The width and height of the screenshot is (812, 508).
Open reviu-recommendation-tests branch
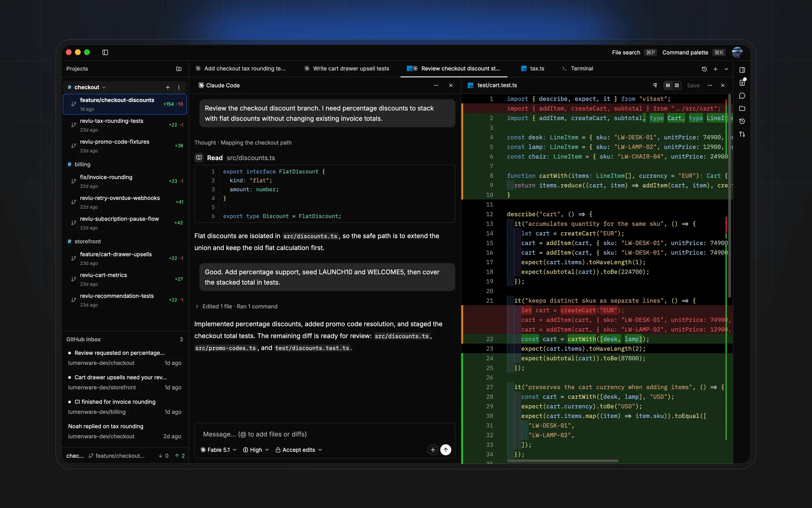click(125, 300)
